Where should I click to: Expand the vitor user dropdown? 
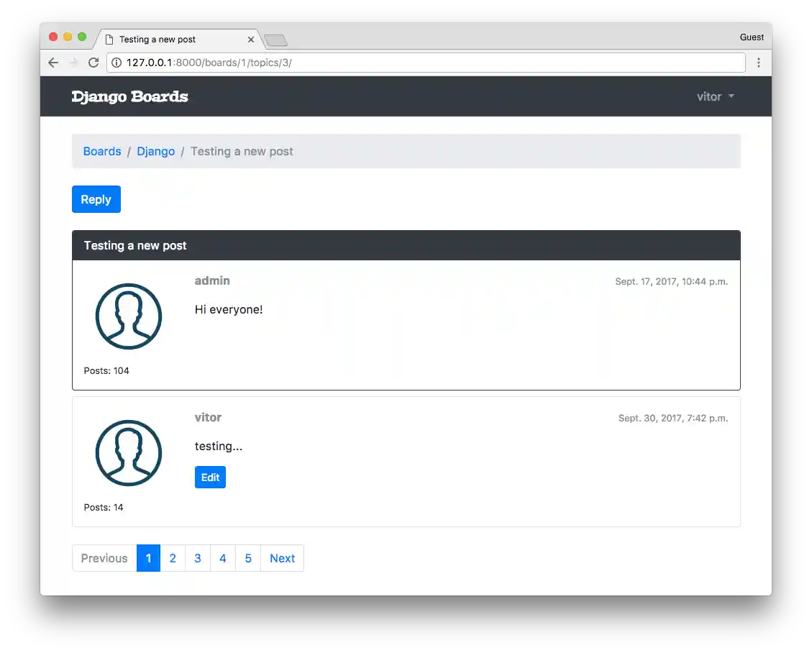tap(715, 96)
